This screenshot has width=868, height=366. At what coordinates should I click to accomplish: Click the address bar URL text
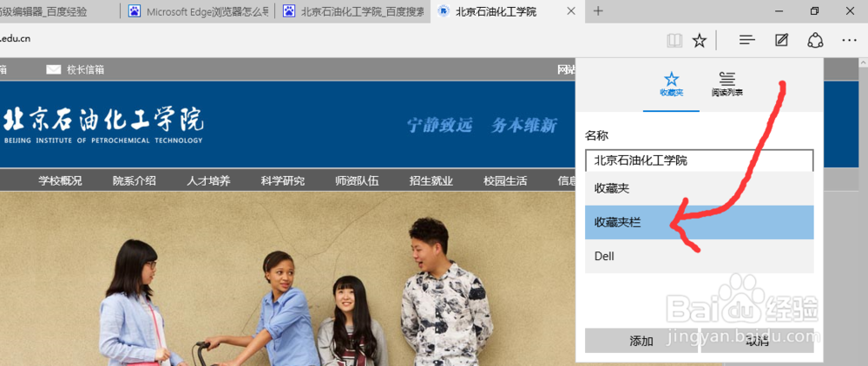[x=16, y=39]
